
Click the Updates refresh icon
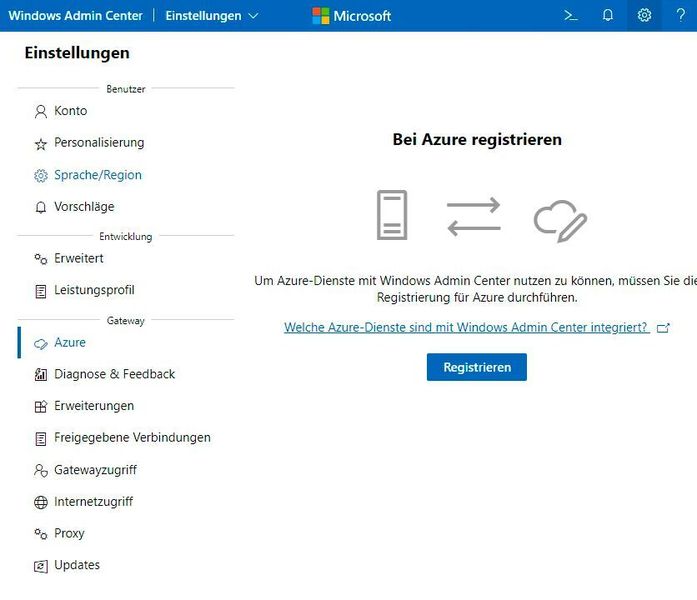click(40, 566)
